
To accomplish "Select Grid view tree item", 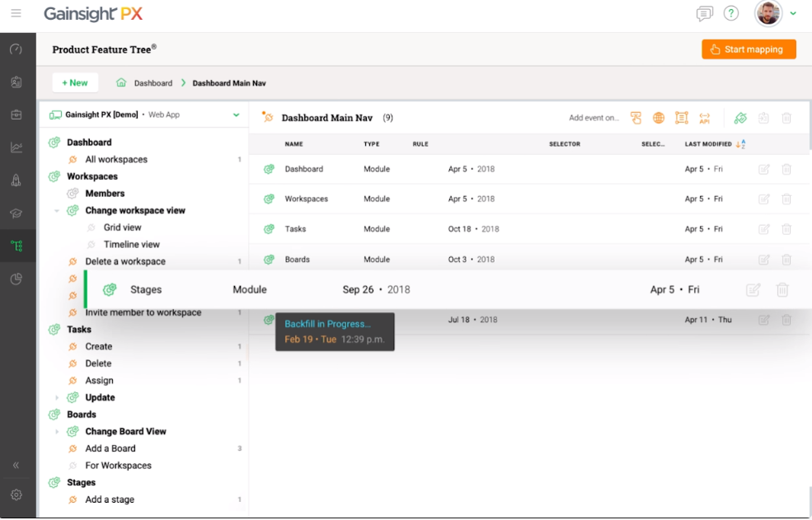I will coord(122,227).
